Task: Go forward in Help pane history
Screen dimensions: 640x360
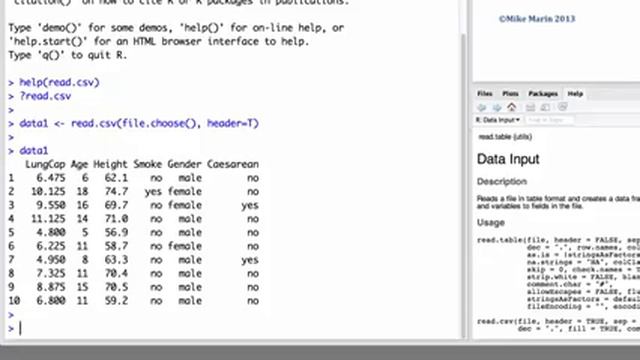Action: tap(497, 108)
